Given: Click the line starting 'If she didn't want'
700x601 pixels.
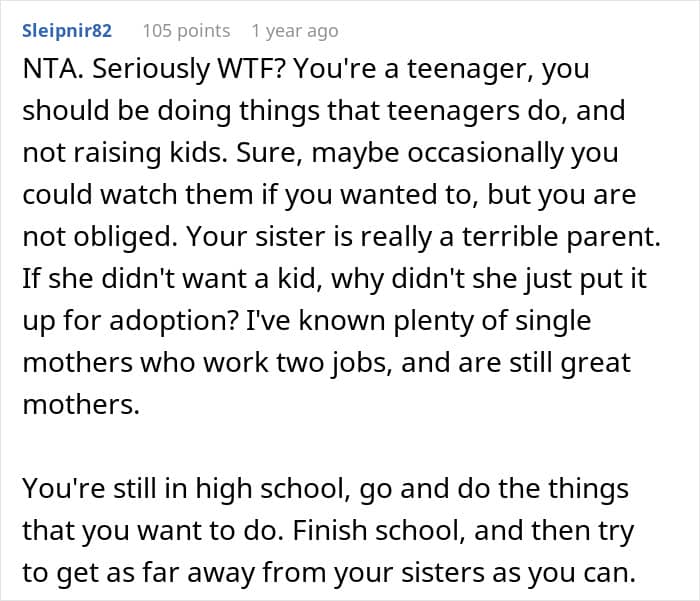Looking at the screenshot, I should (334, 279).
